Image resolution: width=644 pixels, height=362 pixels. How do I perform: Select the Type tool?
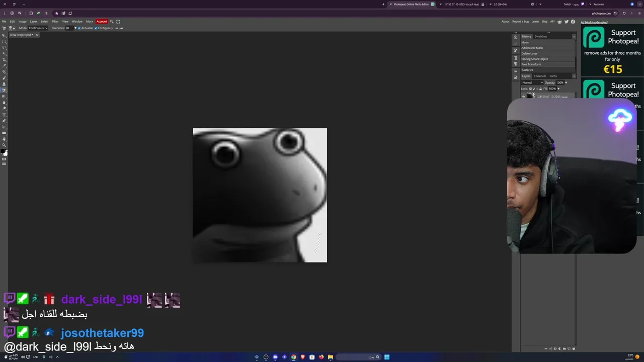4,115
